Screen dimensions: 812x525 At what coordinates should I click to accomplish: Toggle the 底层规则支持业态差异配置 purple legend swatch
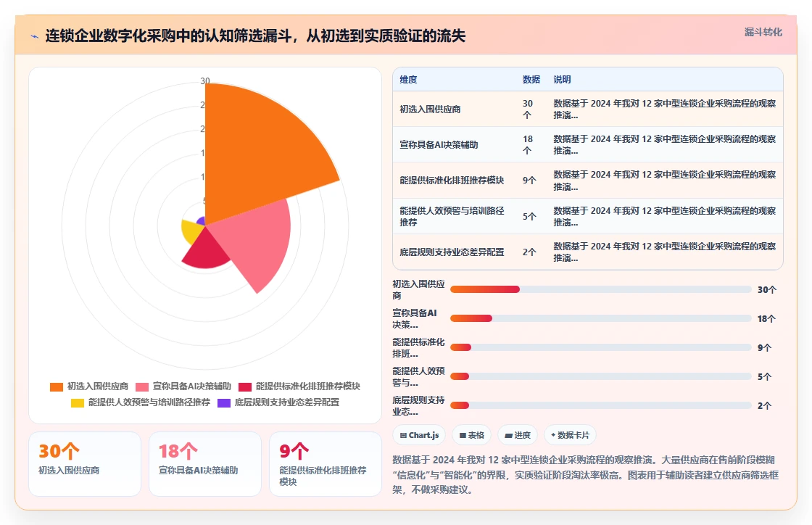click(224, 402)
